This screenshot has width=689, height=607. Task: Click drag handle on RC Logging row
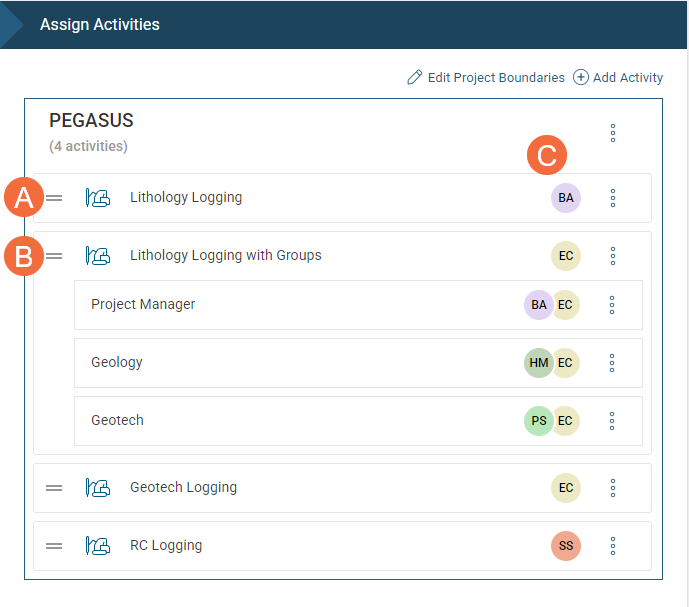click(x=55, y=546)
